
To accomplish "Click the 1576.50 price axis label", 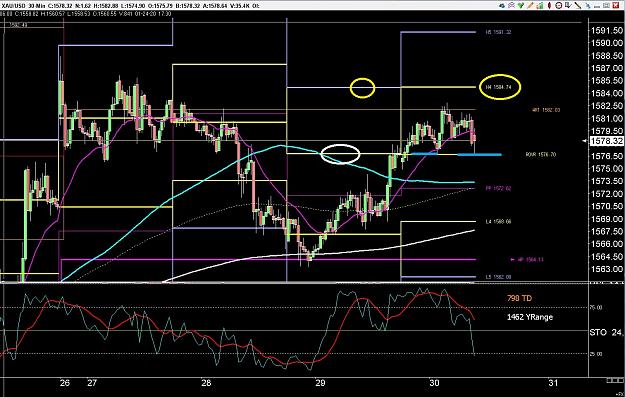I will (607, 156).
